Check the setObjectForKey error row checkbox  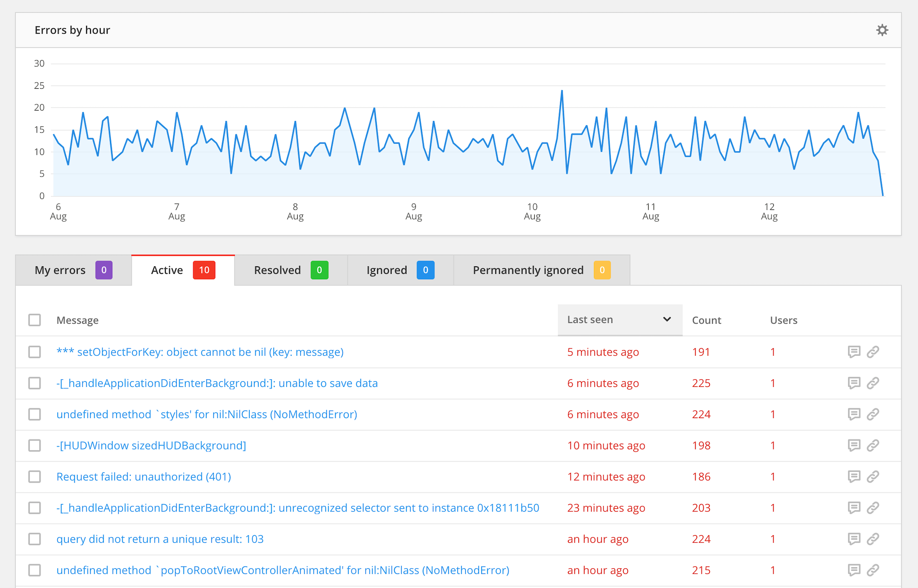click(x=35, y=352)
